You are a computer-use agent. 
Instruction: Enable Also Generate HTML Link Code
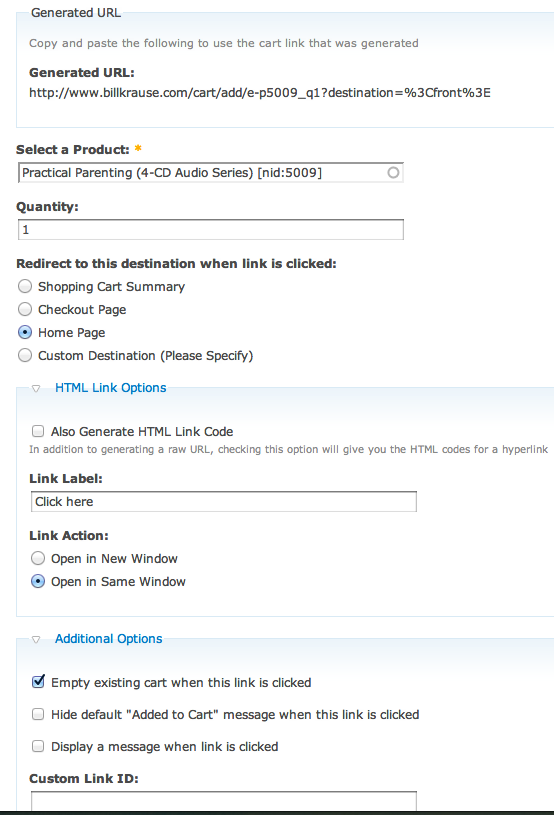coord(38,431)
